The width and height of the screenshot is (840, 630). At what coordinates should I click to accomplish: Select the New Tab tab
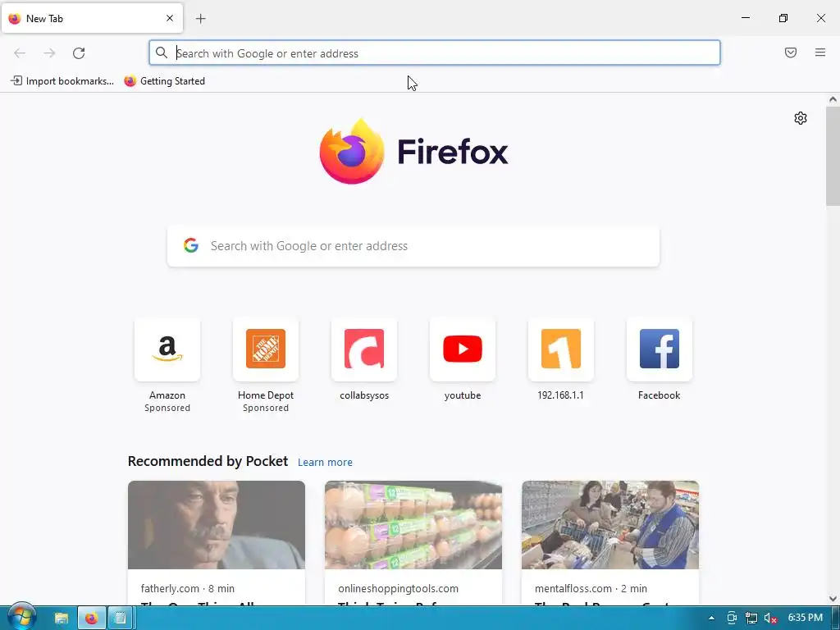(92, 18)
